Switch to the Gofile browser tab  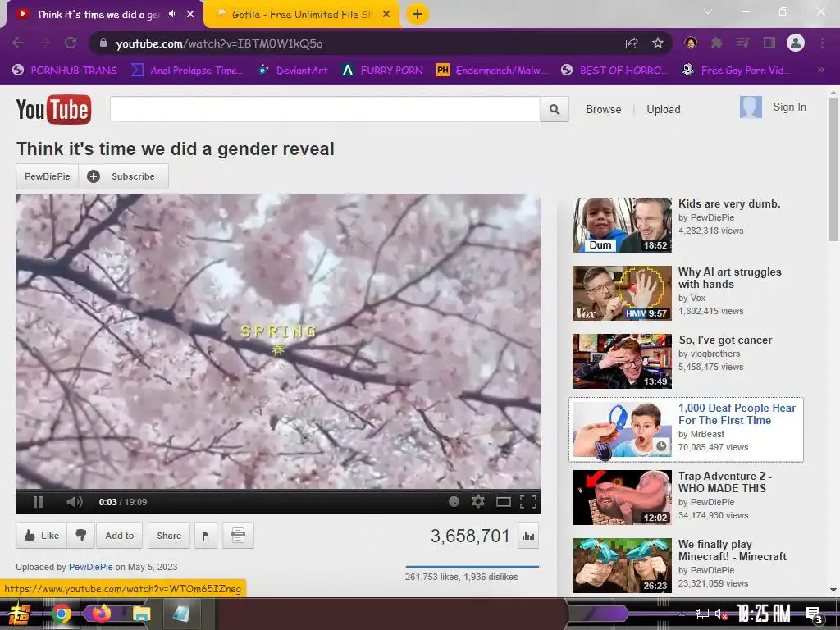[x=302, y=15]
